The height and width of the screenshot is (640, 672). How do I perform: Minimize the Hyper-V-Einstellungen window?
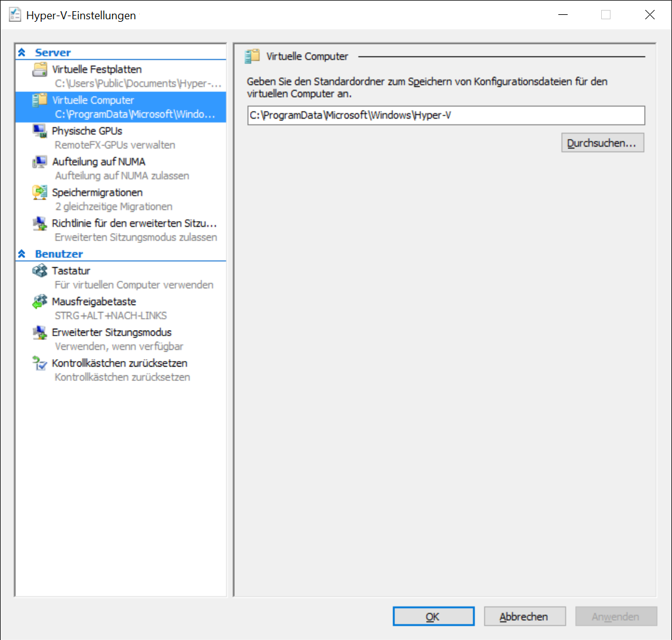tap(563, 14)
